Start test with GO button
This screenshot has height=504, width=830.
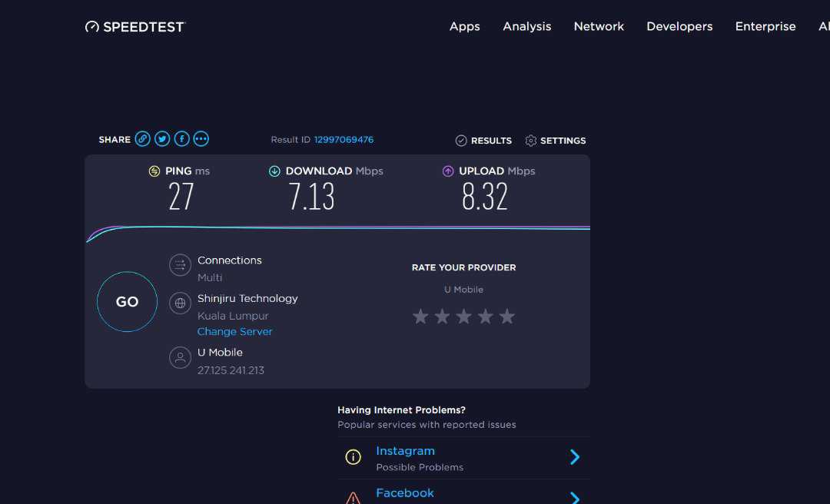tap(127, 302)
